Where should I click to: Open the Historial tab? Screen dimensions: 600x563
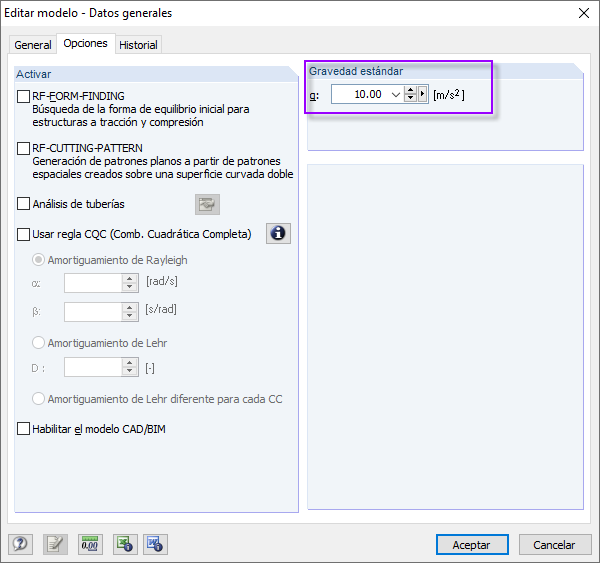click(x=138, y=45)
